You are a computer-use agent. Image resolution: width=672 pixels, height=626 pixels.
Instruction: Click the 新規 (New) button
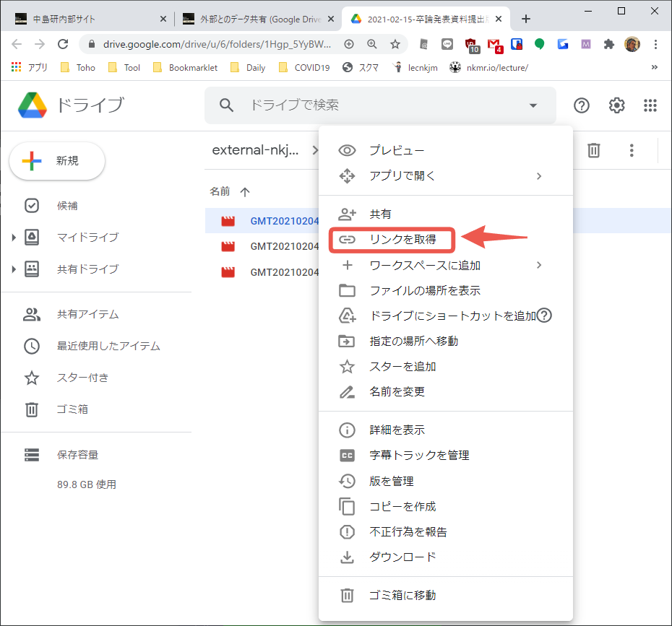click(57, 161)
